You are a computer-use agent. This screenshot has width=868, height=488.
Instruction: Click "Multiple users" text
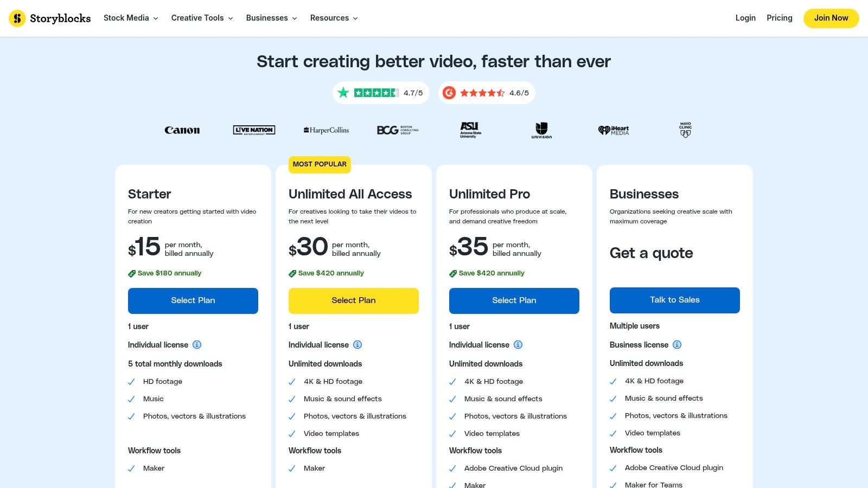pos(635,326)
